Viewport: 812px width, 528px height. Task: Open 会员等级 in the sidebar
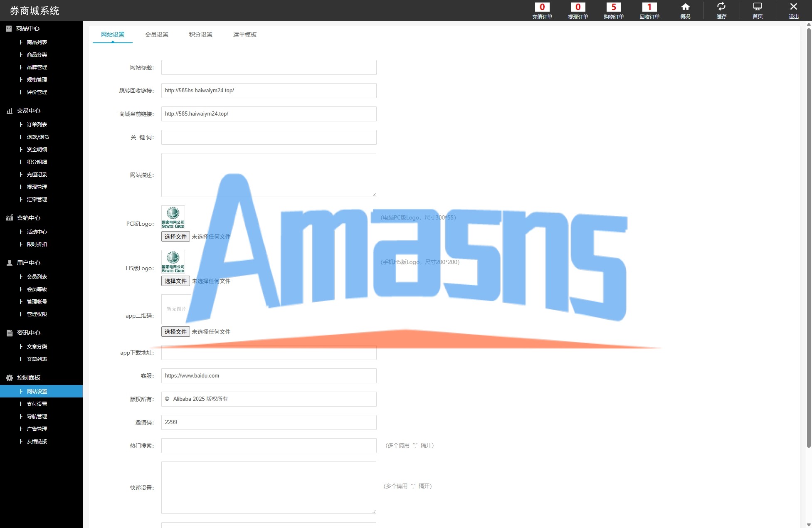(37, 289)
